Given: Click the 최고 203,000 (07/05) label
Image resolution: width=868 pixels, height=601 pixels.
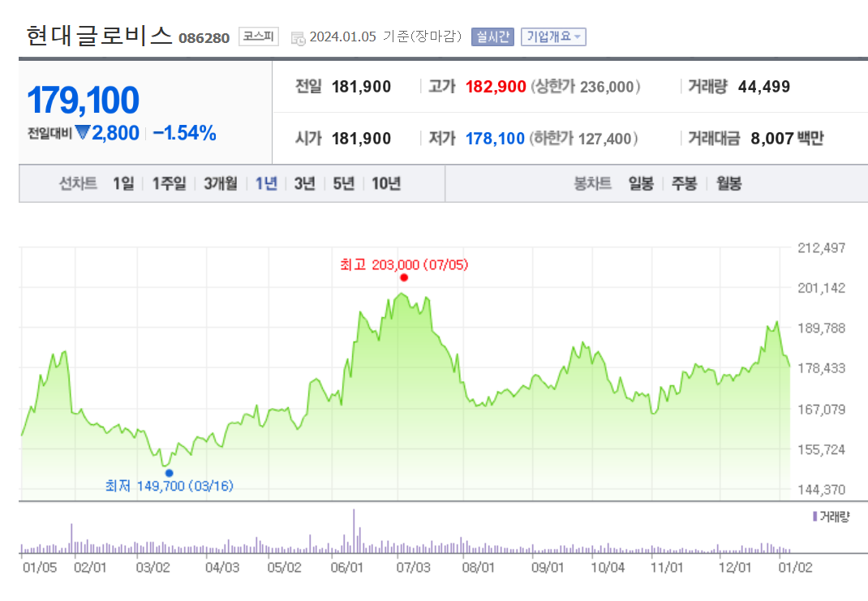Looking at the screenshot, I should coord(404,265).
